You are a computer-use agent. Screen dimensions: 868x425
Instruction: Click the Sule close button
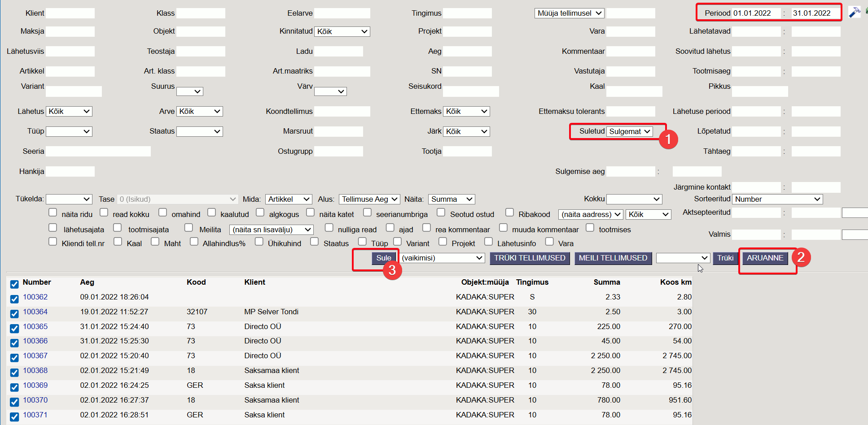tap(383, 258)
